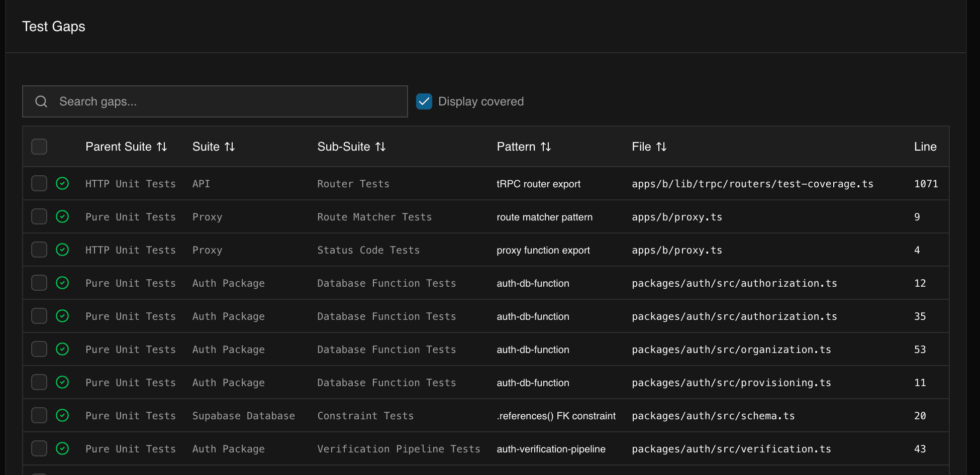
Task: Click the green coverage icon on the organization.ts row
Action: pos(62,349)
